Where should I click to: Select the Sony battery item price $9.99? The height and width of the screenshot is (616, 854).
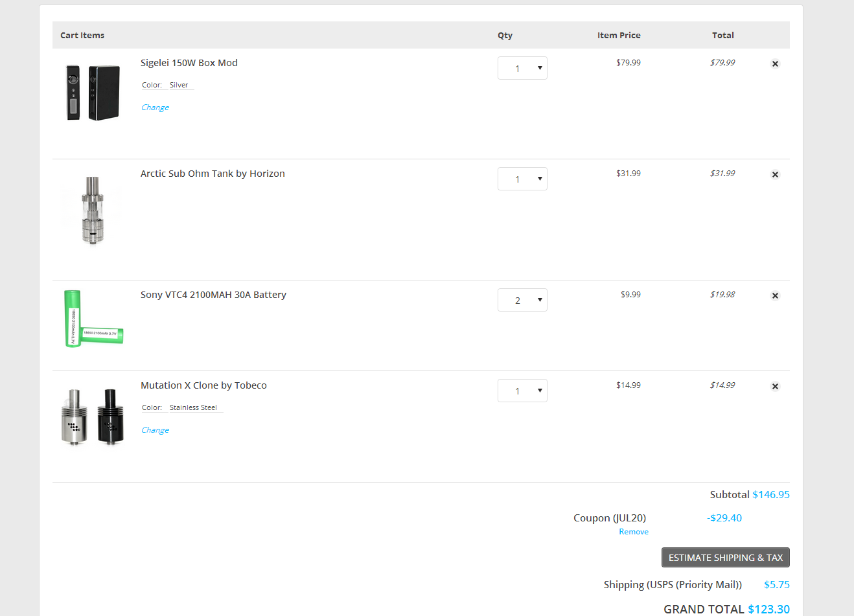(630, 295)
